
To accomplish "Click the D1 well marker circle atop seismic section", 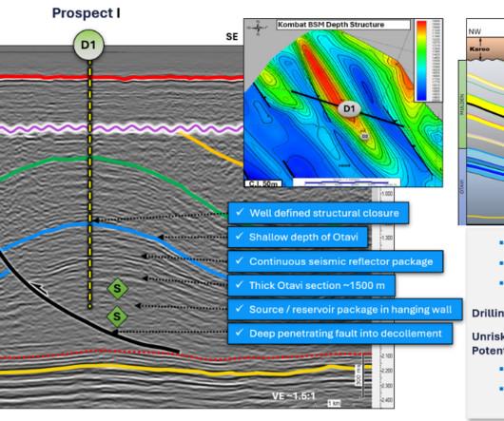I will tap(88, 45).
